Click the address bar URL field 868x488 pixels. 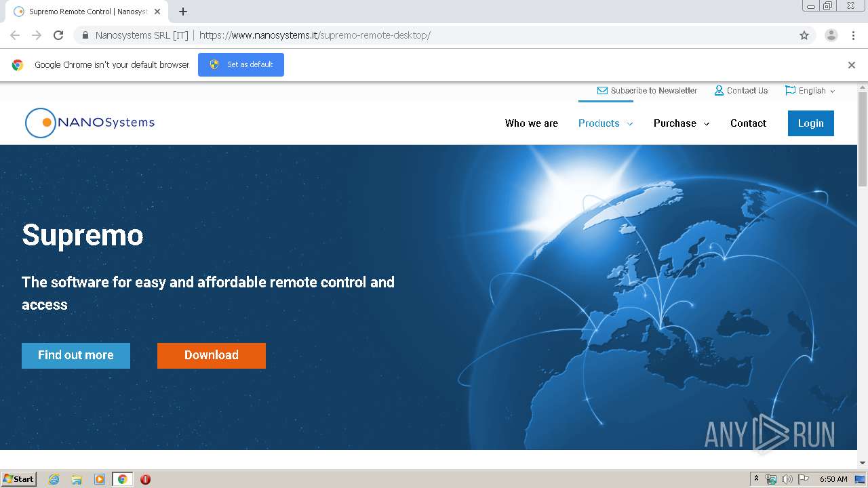point(434,35)
